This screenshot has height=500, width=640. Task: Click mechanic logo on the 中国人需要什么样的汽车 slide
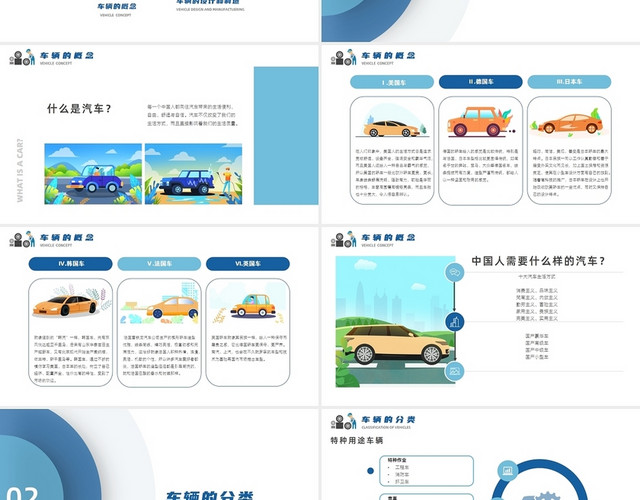point(344,239)
